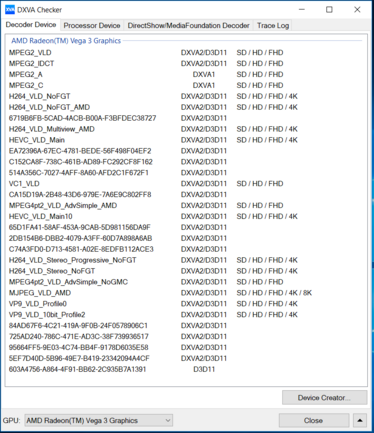This screenshot has height=433, width=374.
Task: Select the H264_VLD_Multiview_AMD row
Action: pos(187,129)
